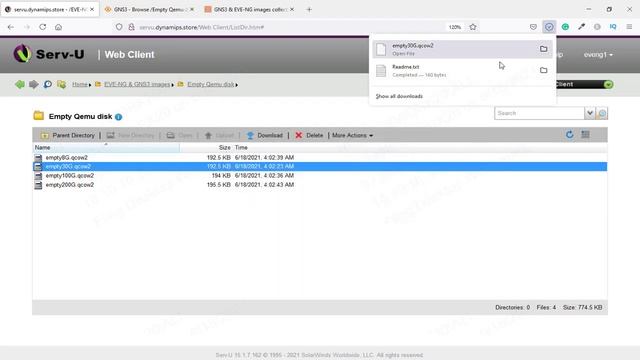Screen dimensions: 640x360
Task: Reload the current page
Action: (x=42, y=27)
